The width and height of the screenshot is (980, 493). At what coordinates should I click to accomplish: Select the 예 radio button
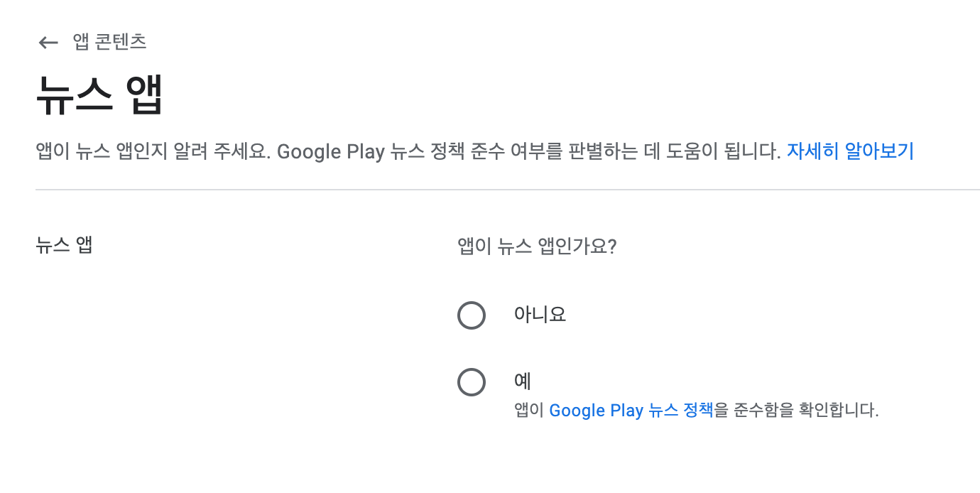[x=472, y=382]
